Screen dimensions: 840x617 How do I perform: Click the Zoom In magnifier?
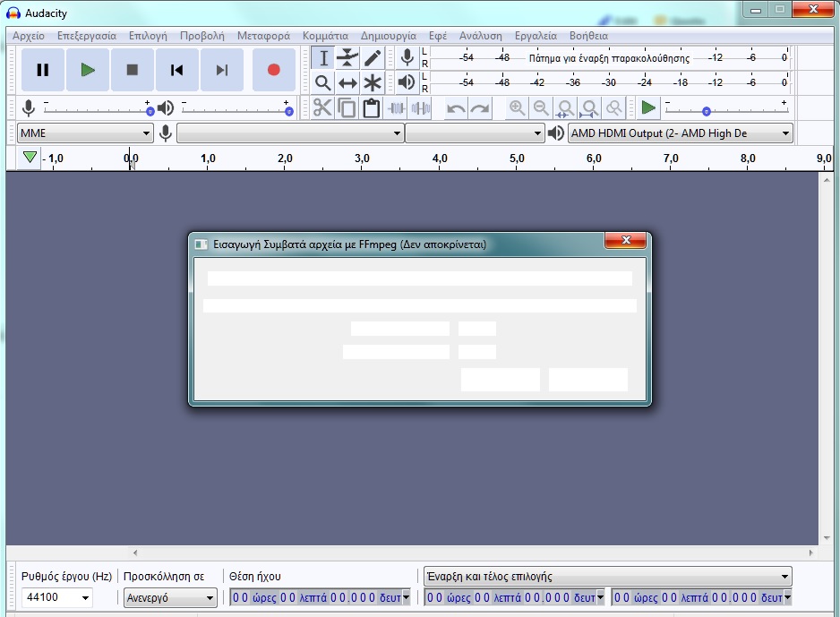pyautogui.click(x=517, y=108)
